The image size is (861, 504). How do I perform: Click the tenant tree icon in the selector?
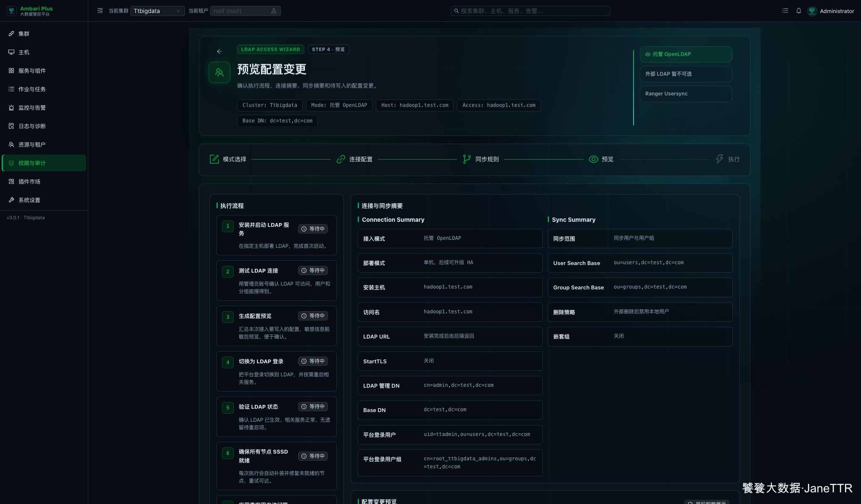pos(274,11)
